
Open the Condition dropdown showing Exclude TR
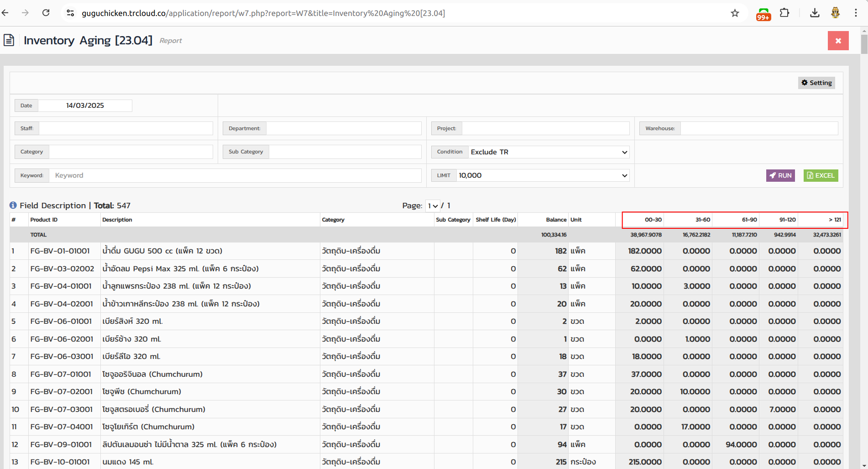tap(549, 152)
